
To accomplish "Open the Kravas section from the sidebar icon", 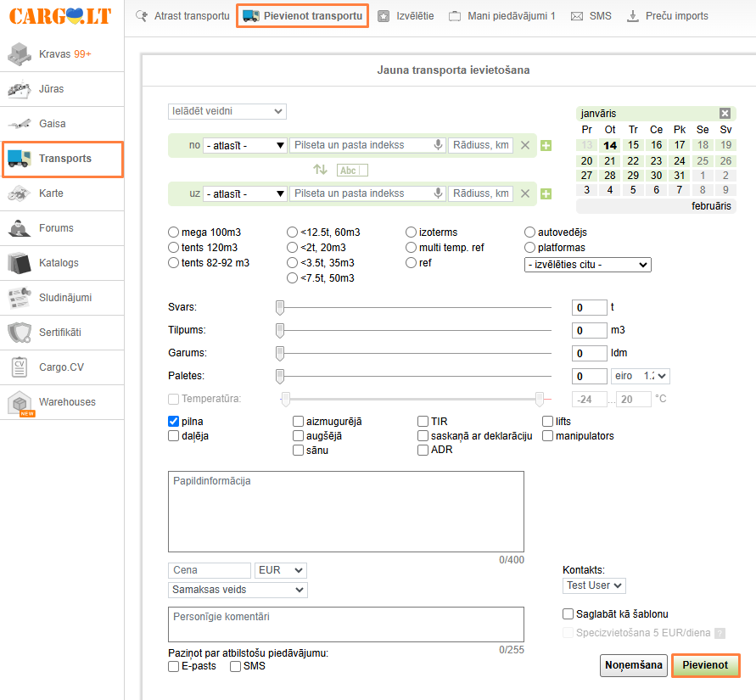I will [20, 54].
